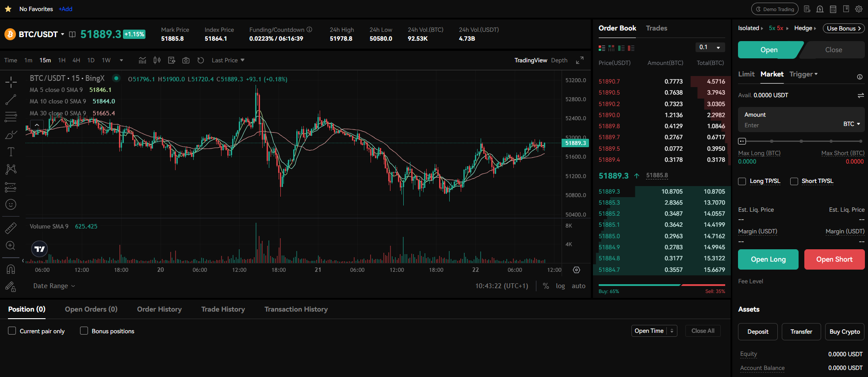Image resolution: width=868 pixels, height=377 pixels.
Task: Select the crosshair cursor tool
Action: coord(11,81)
